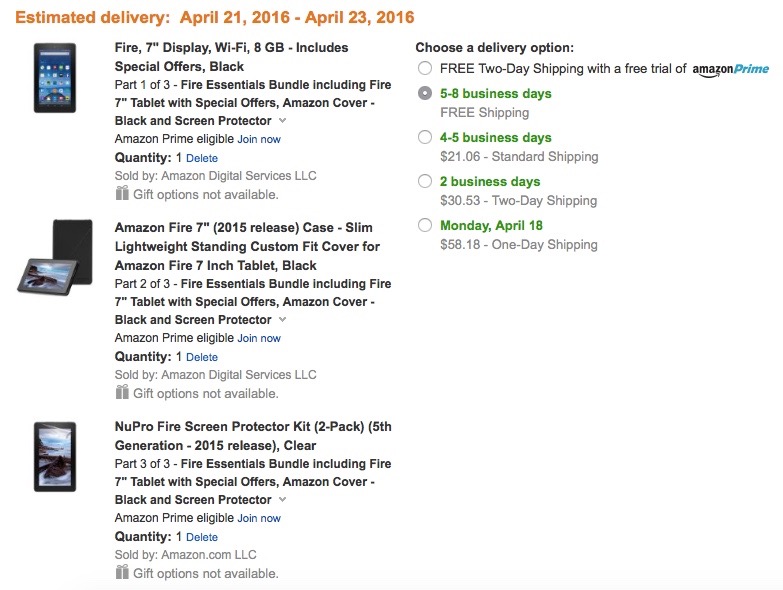The width and height of the screenshot is (783, 590).
Task: Delete the Fire 7" tablet from order
Action: (202, 158)
